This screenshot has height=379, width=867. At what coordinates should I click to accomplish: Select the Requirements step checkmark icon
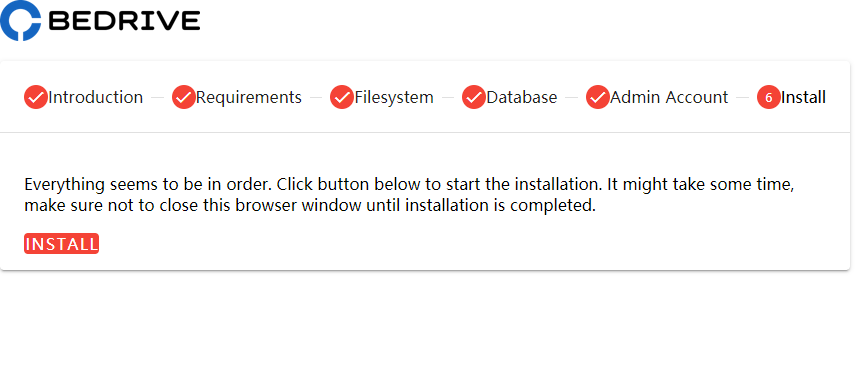click(x=184, y=97)
